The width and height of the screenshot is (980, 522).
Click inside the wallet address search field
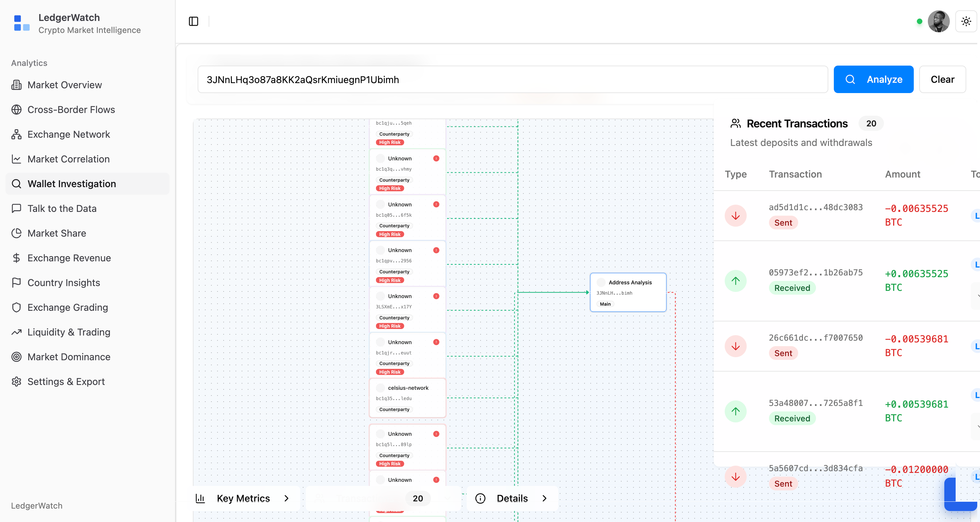point(456,79)
